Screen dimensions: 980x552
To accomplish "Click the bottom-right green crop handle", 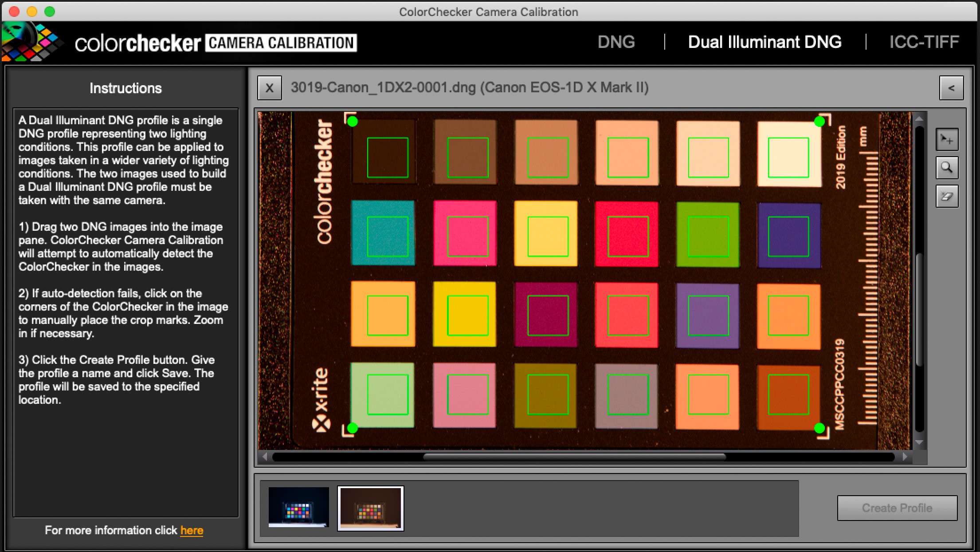I will [819, 428].
